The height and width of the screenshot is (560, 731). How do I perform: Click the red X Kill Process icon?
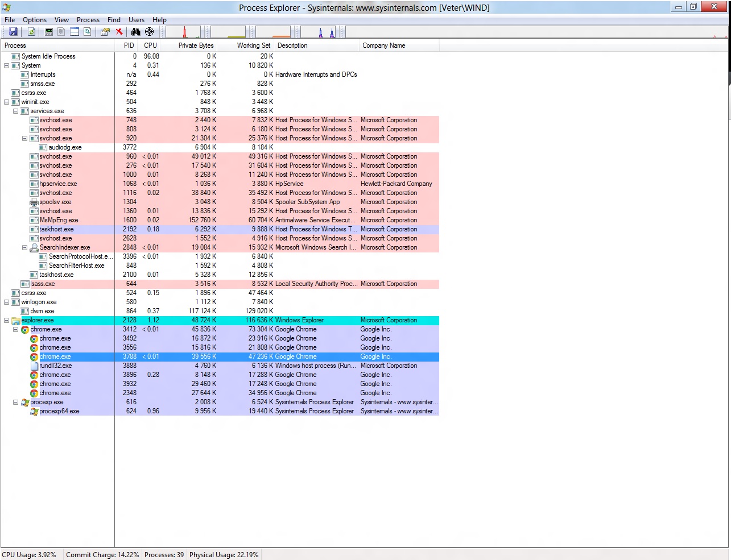tap(119, 32)
